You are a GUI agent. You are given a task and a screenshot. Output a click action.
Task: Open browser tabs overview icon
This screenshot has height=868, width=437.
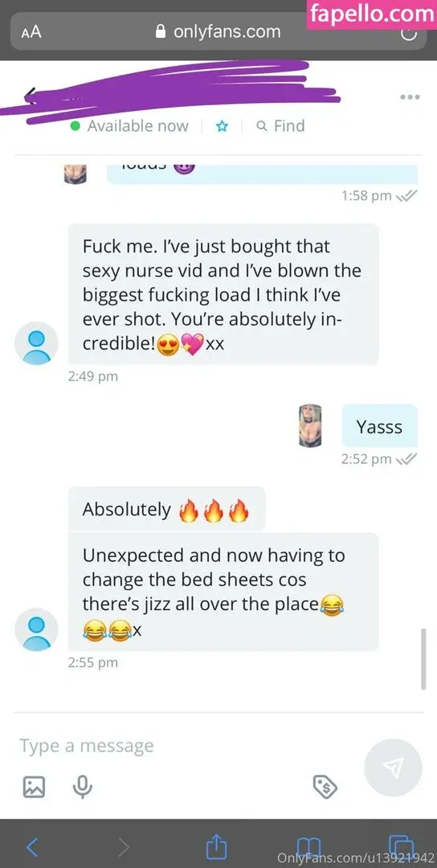[x=402, y=846]
